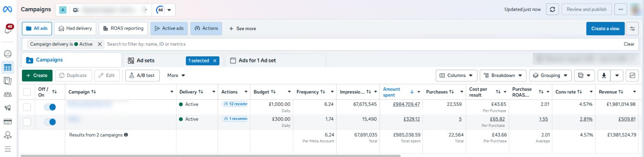The image size is (644, 157).
Task: Select the Had delivery view
Action: click(76, 28)
